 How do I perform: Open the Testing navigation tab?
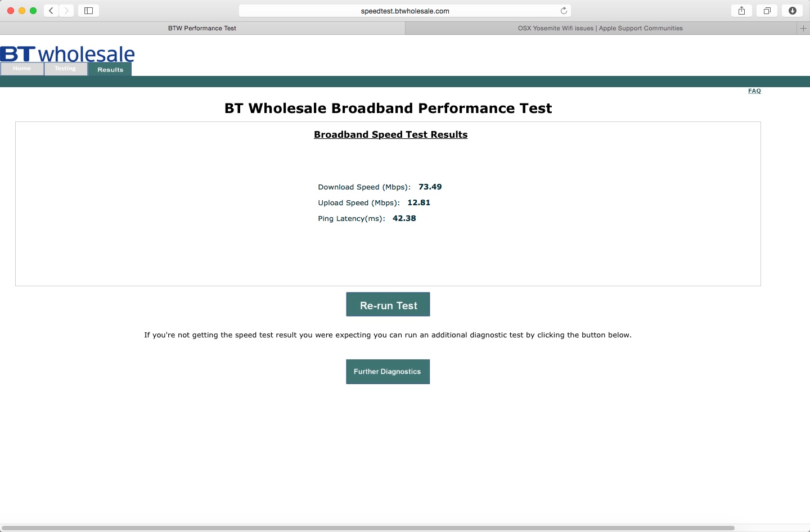pos(65,69)
